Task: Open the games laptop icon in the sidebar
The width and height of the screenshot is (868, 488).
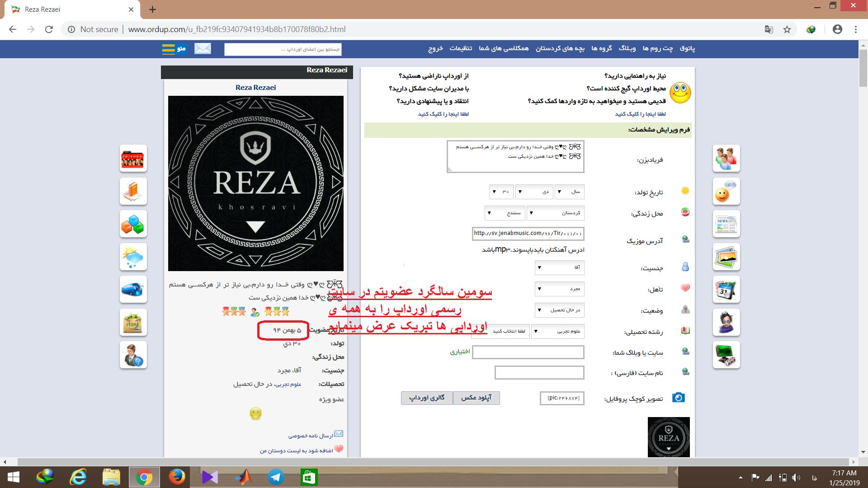Action: point(726,355)
